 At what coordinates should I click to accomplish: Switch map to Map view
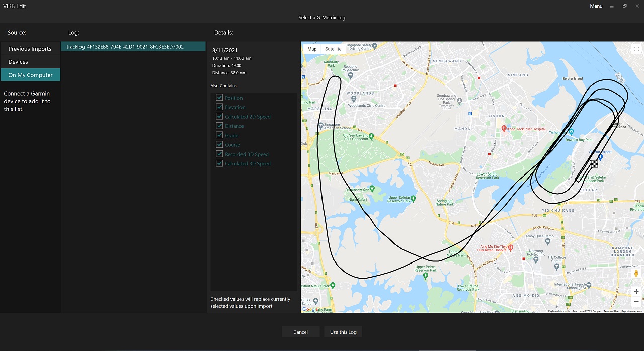click(x=312, y=49)
